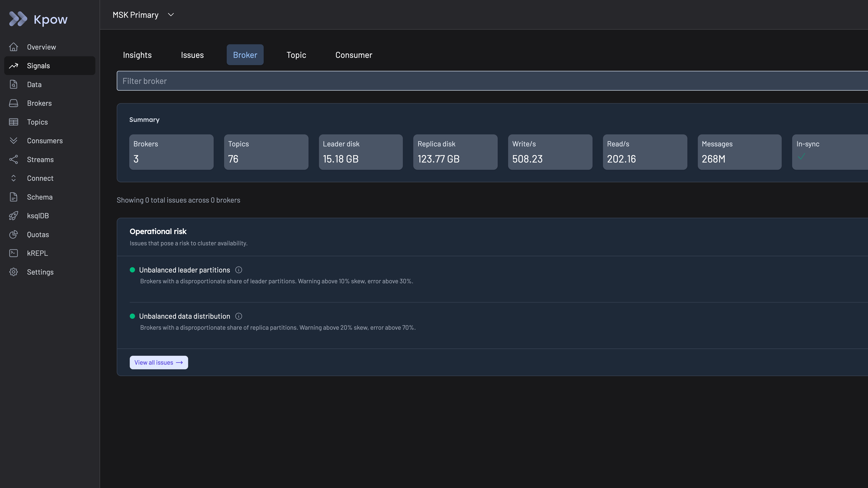Open kREPL in the sidebar
This screenshot has height=488, width=868.
click(x=50, y=253)
